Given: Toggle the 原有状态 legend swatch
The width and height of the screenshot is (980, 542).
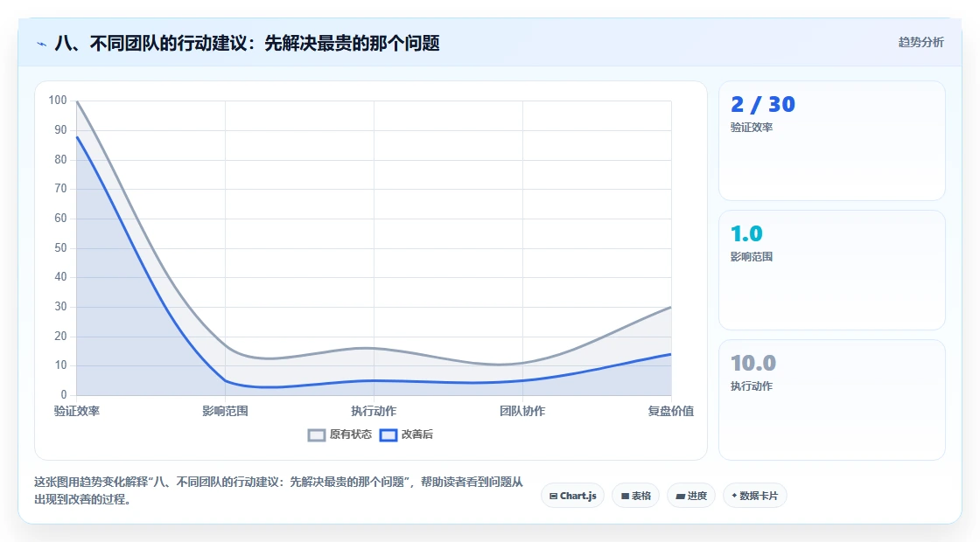Looking at the screenshot, I should (x=317, y=435).
